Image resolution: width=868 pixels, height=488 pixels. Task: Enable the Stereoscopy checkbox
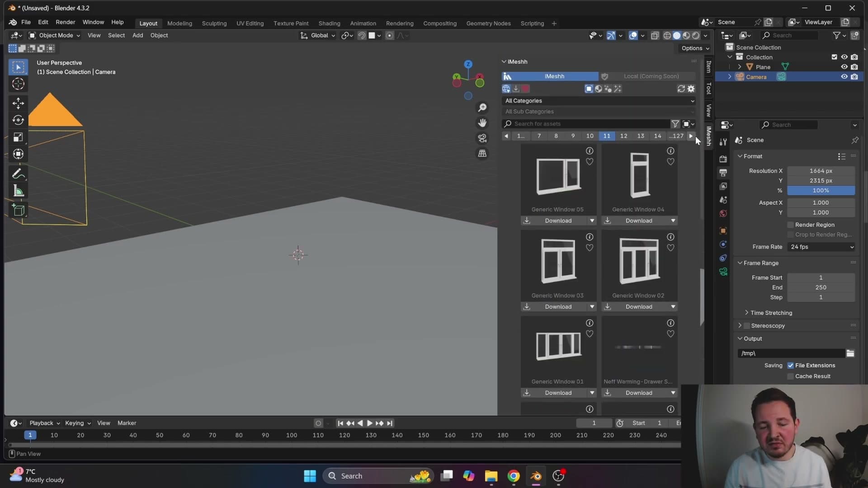pos(747,326)
